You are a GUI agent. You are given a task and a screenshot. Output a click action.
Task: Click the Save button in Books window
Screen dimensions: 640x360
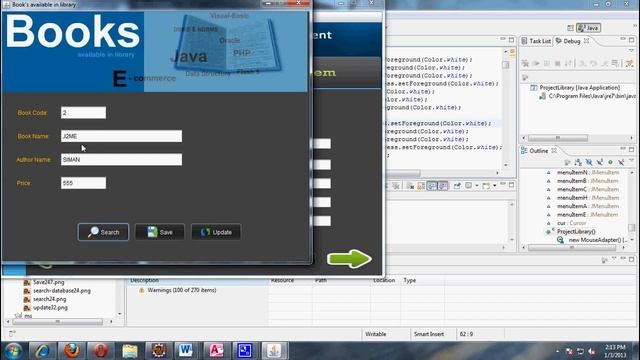pos(160,232)
